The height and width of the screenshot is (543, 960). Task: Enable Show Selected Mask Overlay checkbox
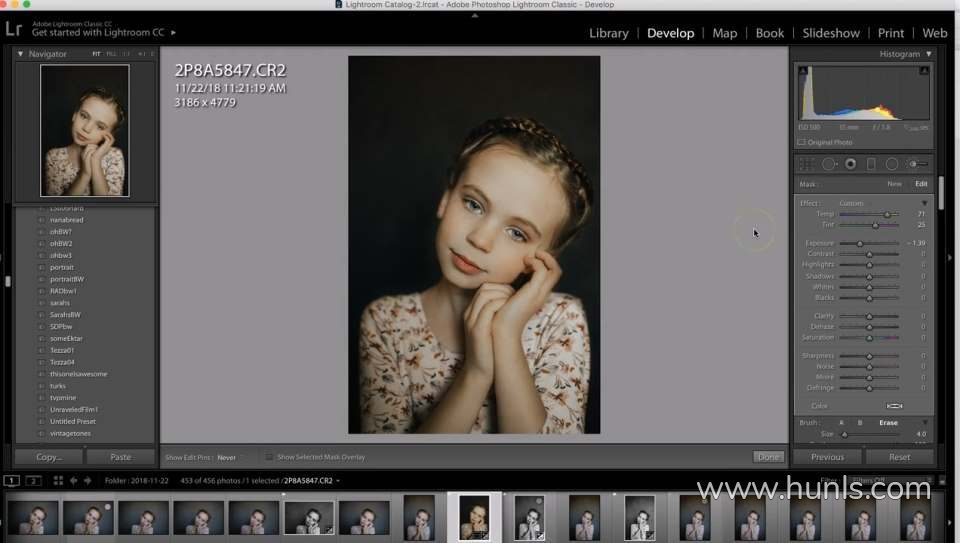pos(270,457)
